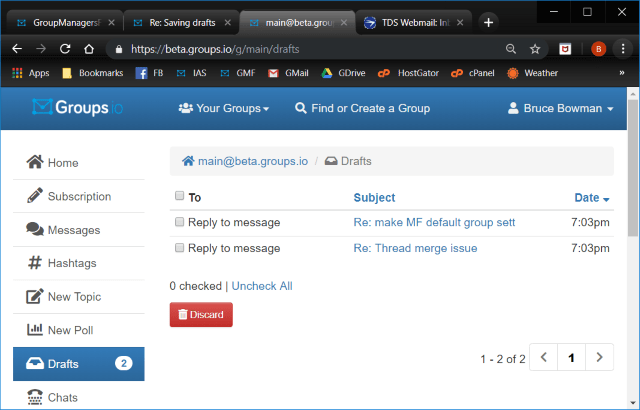Click the red shield extension icon
Viewport: 640px width, 410px height.
coord(565,49)
